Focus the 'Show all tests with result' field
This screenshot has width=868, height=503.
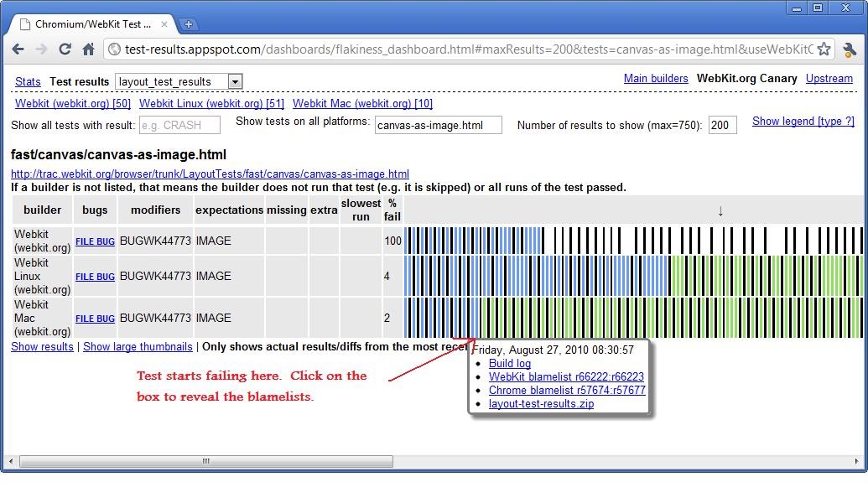point(179,126)
